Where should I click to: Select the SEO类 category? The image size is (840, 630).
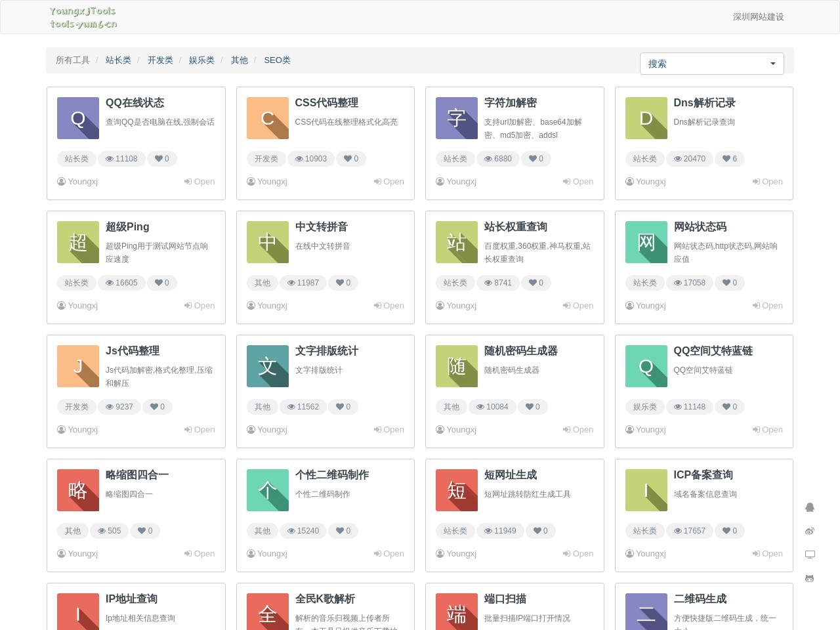point(277,60)
